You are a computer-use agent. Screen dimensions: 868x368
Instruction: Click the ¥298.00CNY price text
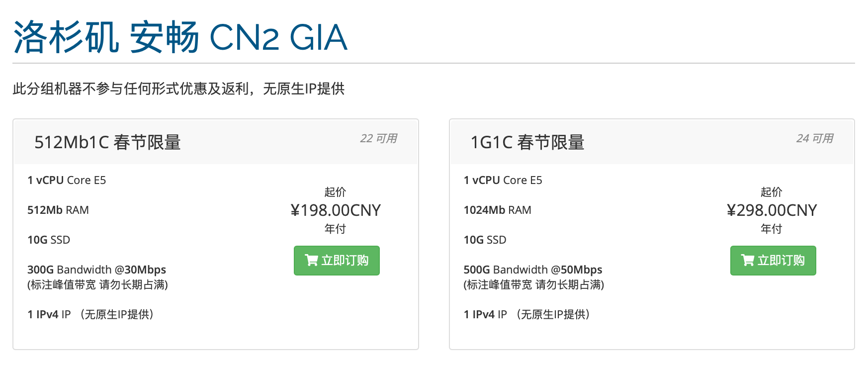pyautogui.click(x=772, y=210)
